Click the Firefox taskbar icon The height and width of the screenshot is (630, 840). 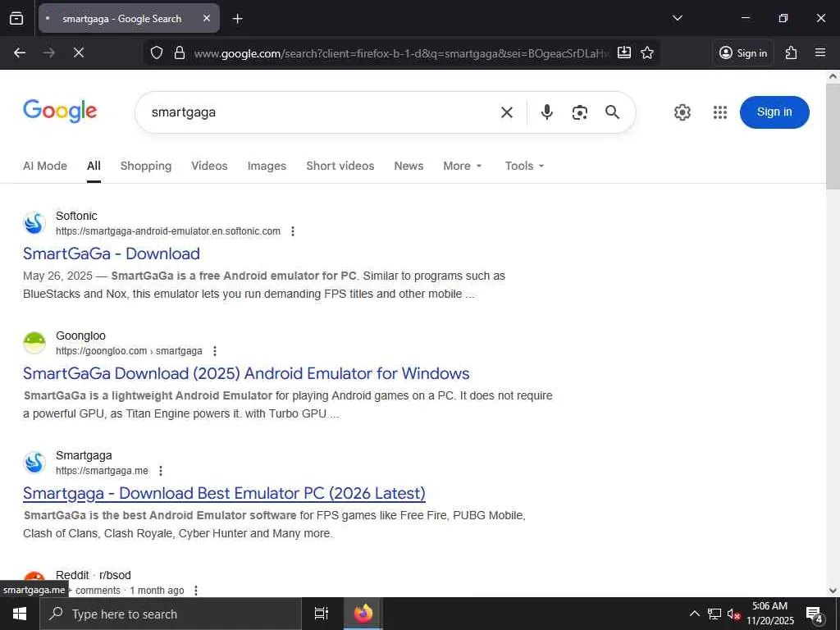click(x=363, y=614)
